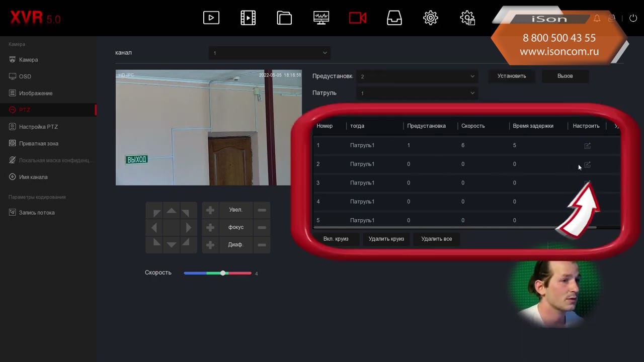This screenshot has width=644, height=362.
Task: Click the notification bell icon
Action: point(597,18)
